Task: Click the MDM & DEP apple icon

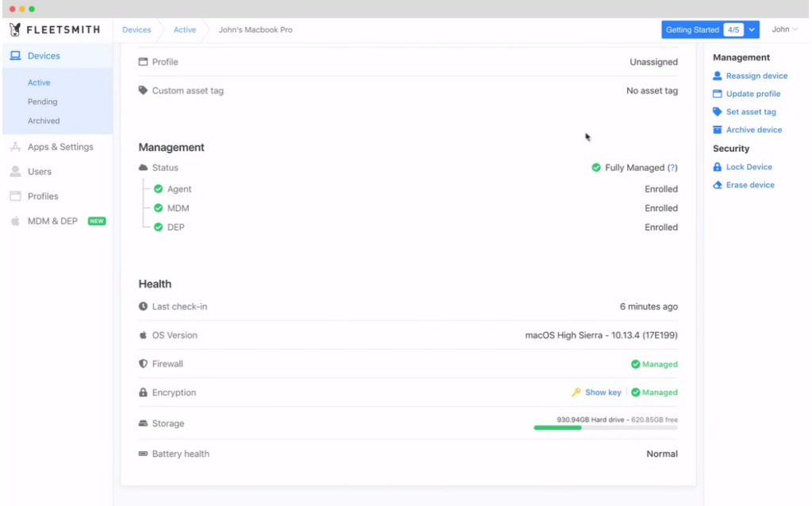Action: [x=16, y=220]
